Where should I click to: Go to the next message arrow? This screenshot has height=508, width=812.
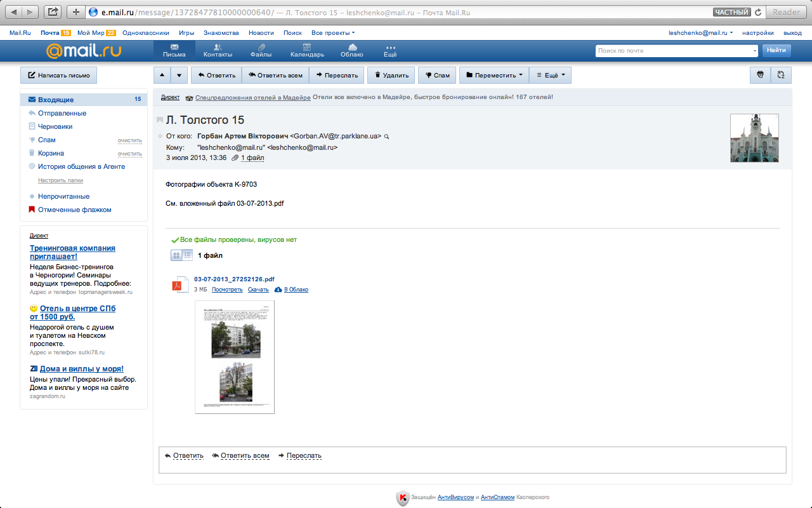179,75
